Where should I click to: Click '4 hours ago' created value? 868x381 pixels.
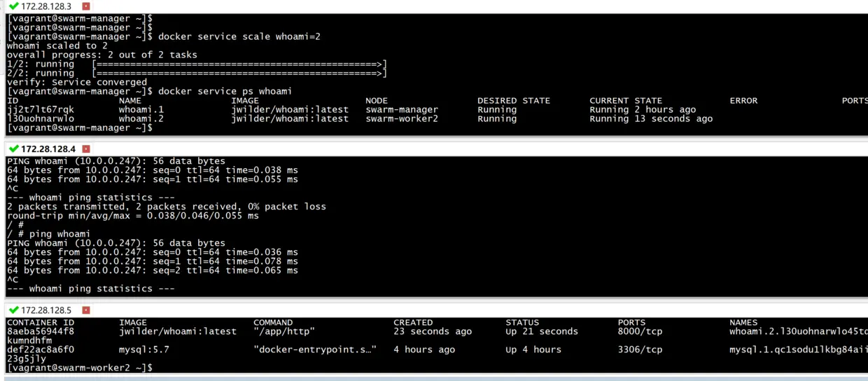coord(424,349)
